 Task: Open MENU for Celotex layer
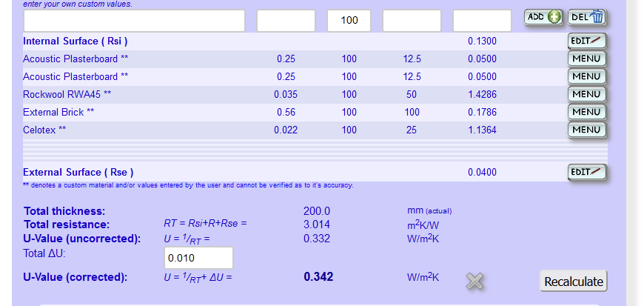tap(586, 130)
